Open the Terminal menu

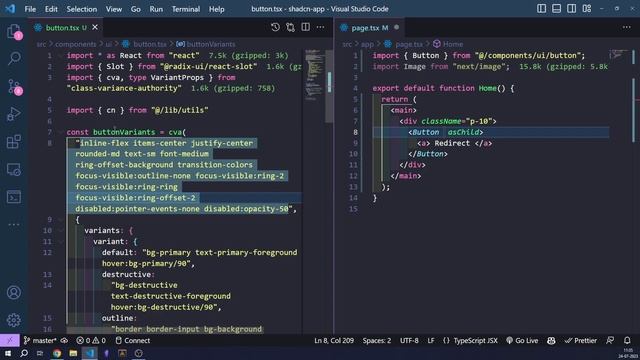pos(186,9)
